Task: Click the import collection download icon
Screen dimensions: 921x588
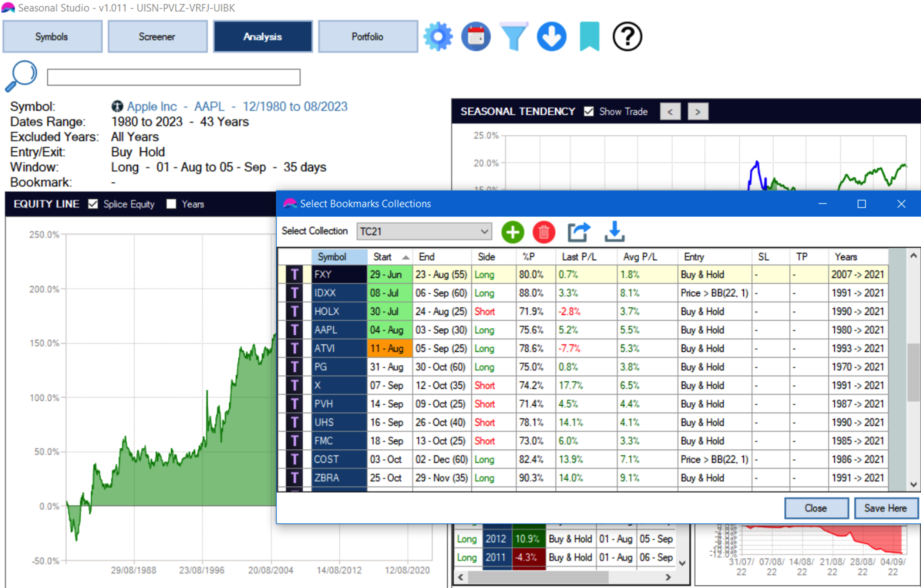Action: pyautogui.click(x=614, y=232)
